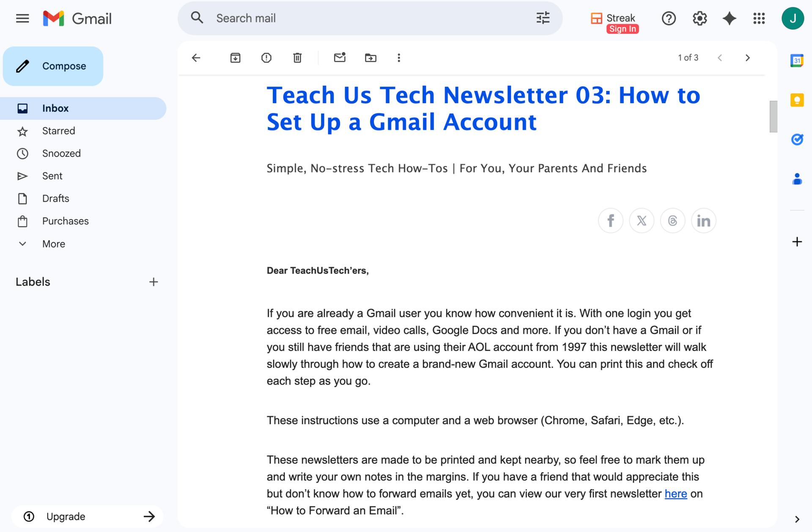Open the three-dot more options menu
This screenshot has width=812, height=532.
point(398,58)
